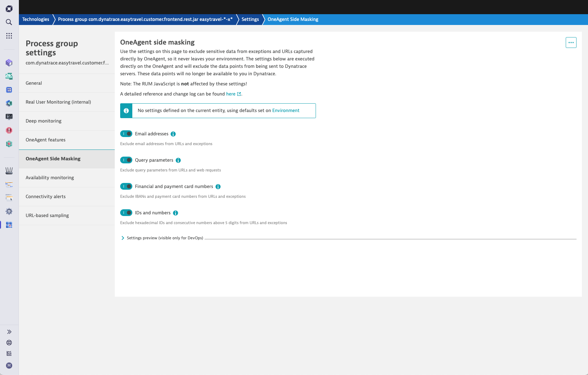This screenshot has width=588, height=375.
Task: Toggle IDs and numbers masking off
Action: (126, 212)
